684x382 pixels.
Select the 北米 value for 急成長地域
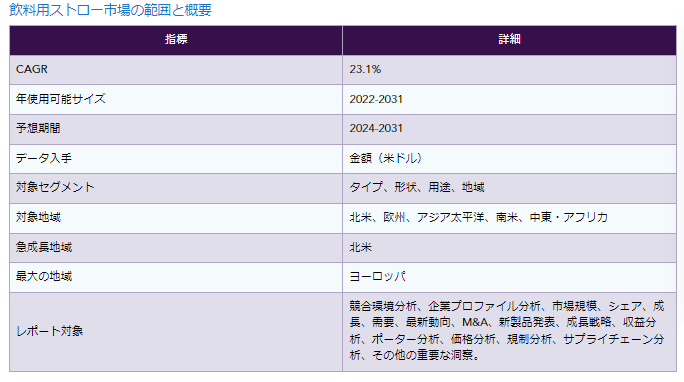pos(360,247)
